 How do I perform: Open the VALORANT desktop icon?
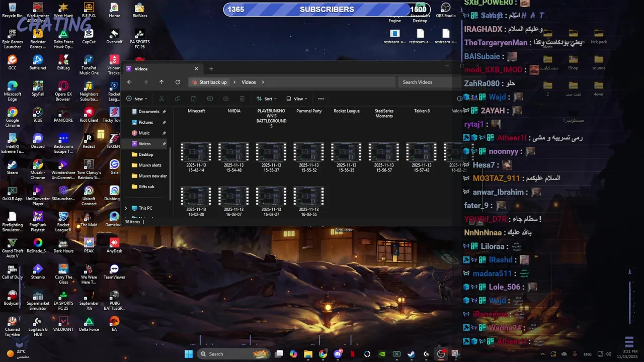[x=63, y=324]
